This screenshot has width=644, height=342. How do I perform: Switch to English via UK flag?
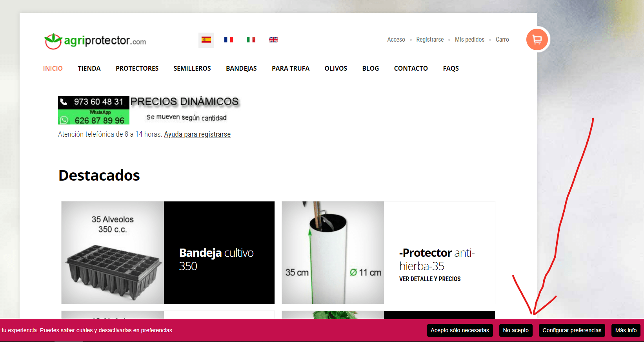point(273,40)
